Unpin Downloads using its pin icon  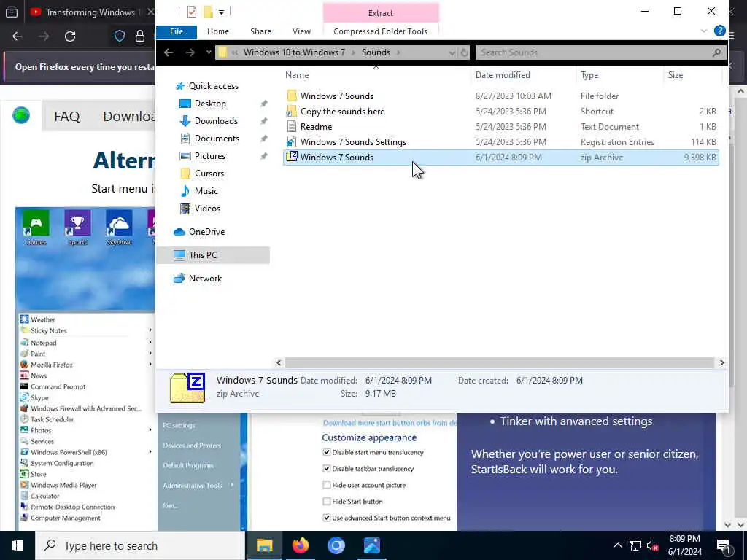(263, 122)
